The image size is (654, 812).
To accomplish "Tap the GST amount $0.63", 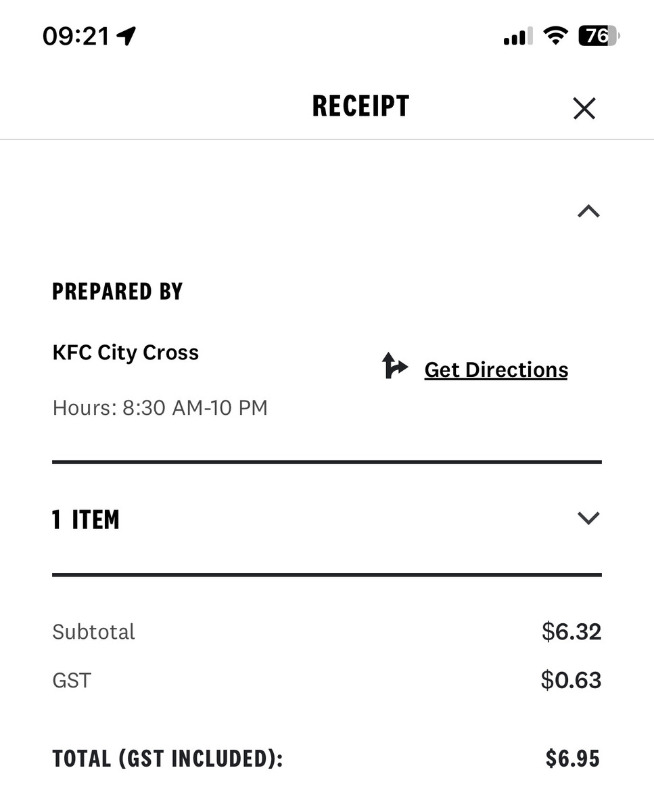I will [x=571, y=680].
